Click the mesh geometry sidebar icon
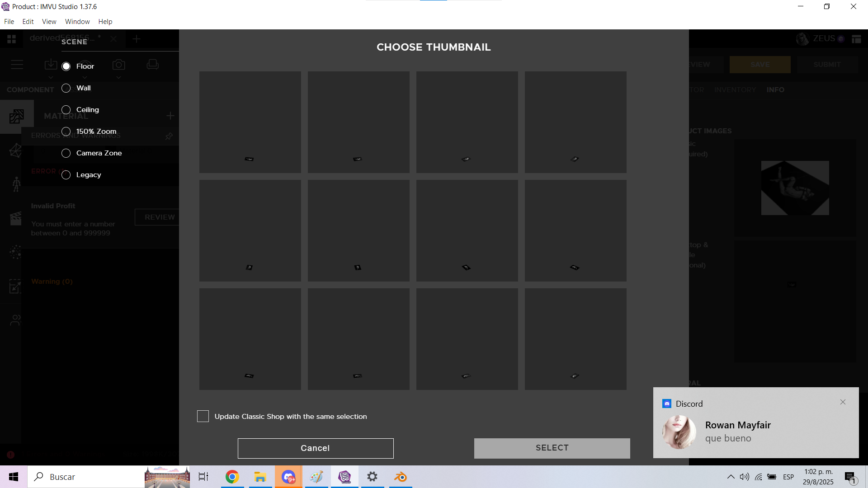The image size is (868, 488). [x=16, y=150]
